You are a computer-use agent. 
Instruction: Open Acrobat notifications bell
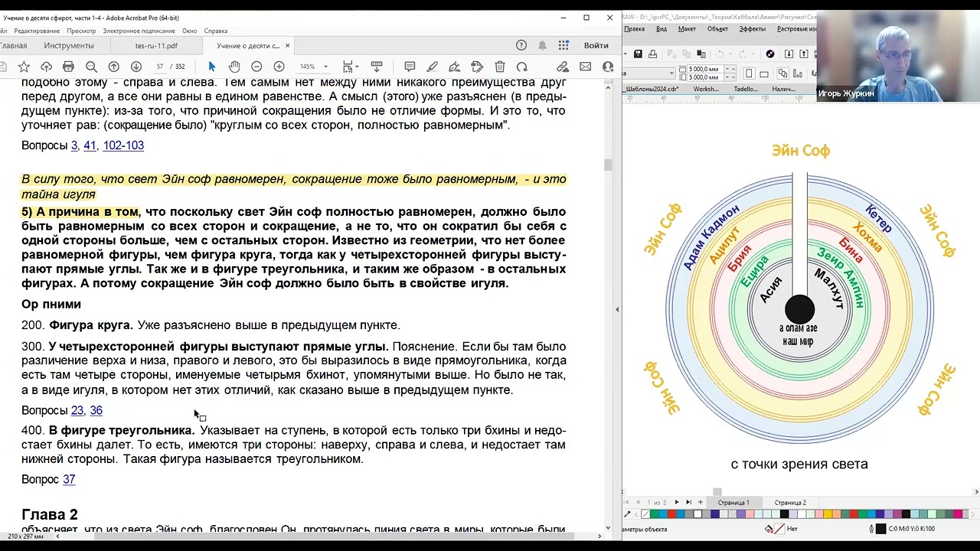[x=542, y=45]
